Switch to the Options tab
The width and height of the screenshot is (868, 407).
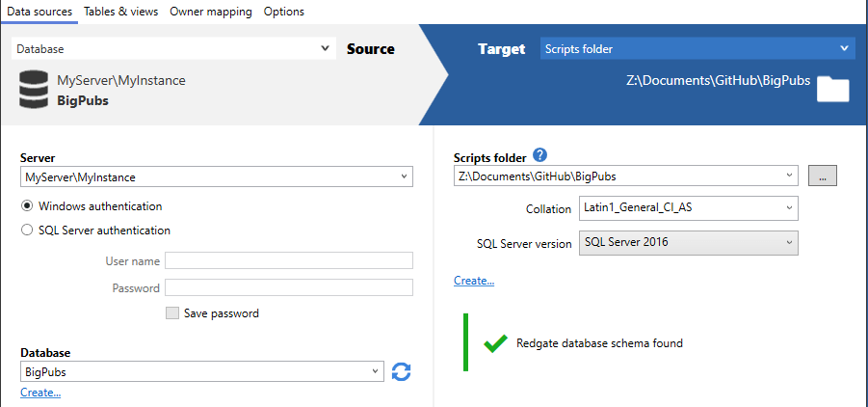284,11
